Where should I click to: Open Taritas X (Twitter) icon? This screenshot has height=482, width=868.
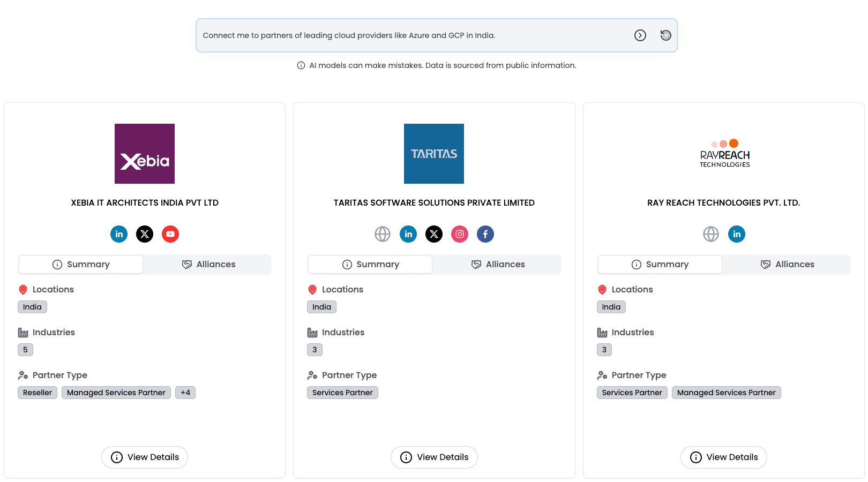point(434,234)
